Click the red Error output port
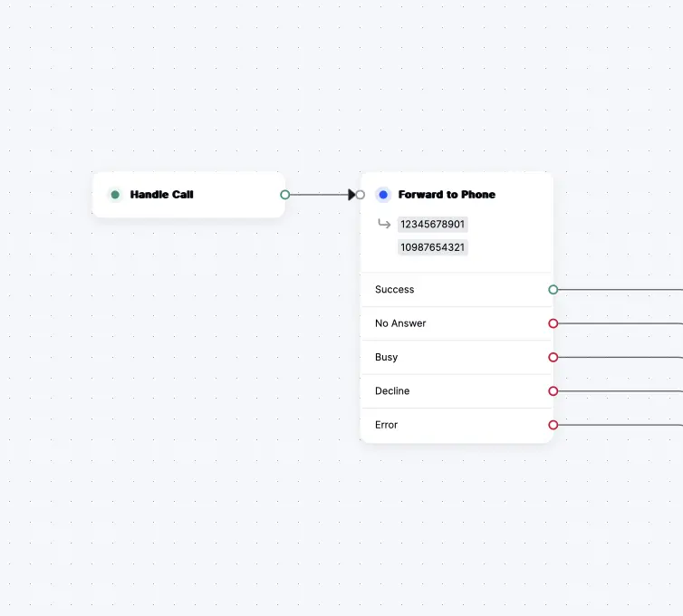Screen dimensions: 683x616 553,425
